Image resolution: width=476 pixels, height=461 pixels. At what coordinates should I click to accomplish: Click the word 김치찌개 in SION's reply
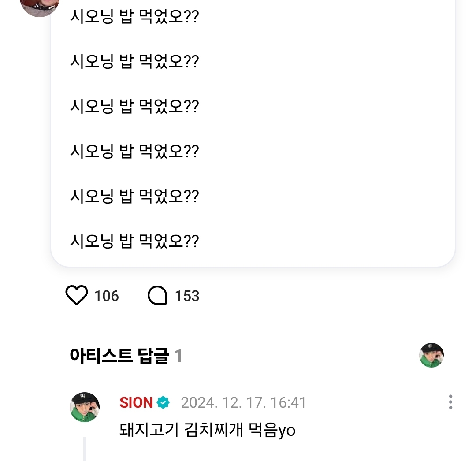[x=212, y=430]
